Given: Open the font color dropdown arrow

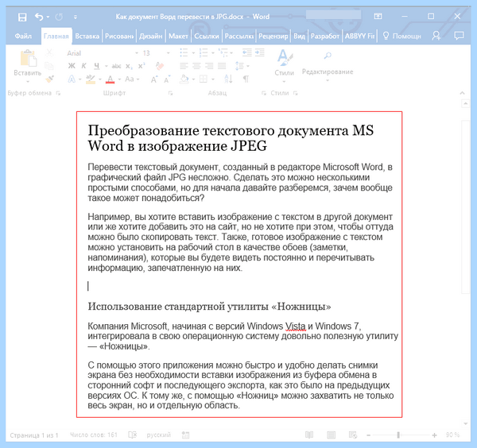Looking at the screenshot, I should coord(119,79).
